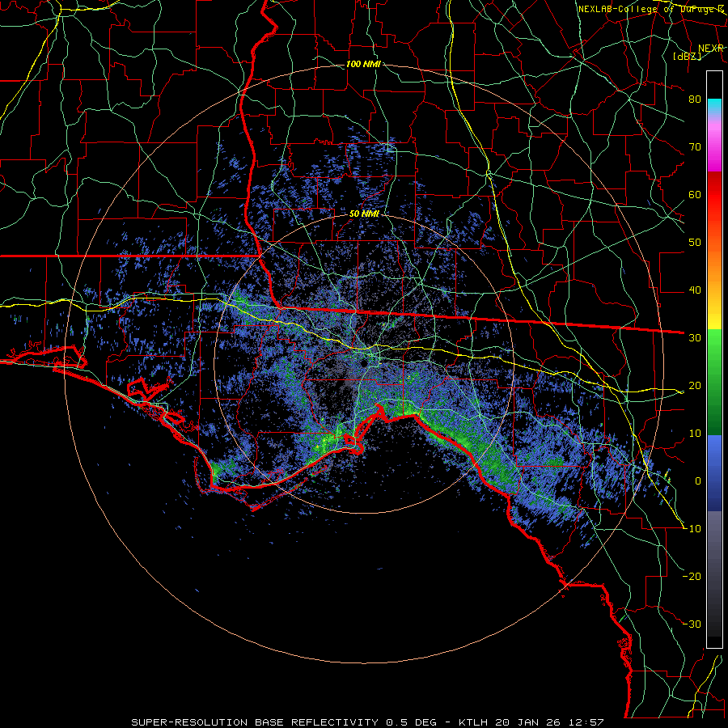Click the -20 dBZ scale value
Image resolution: width=728 pixels, height=728 pixels.
pyautogui.click(x=692, y=577)
